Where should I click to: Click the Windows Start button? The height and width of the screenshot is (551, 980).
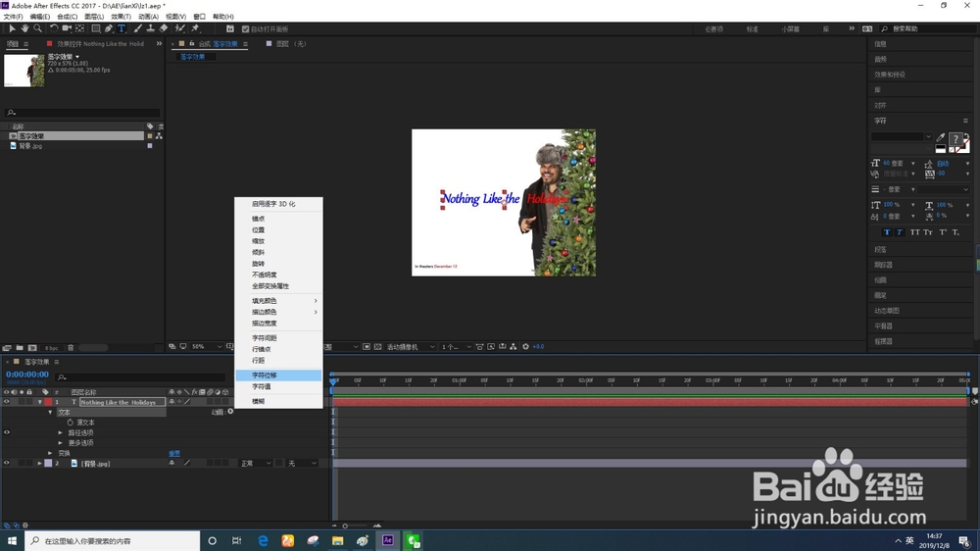[12, 540]
